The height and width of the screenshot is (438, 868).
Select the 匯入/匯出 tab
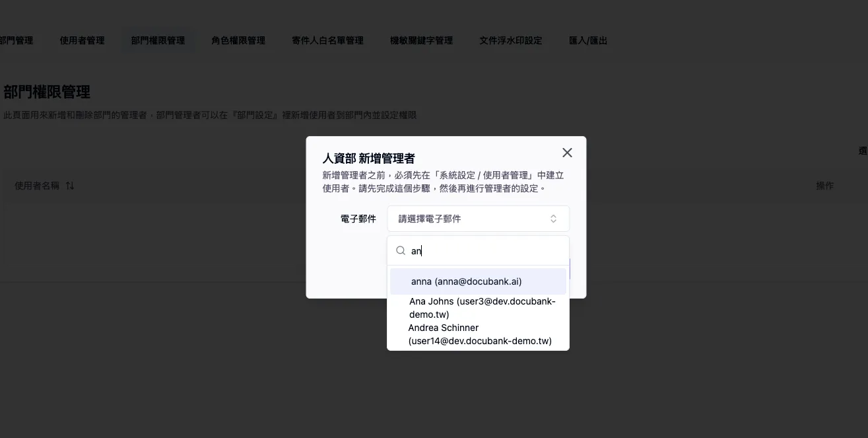click(x=588, y=40)
